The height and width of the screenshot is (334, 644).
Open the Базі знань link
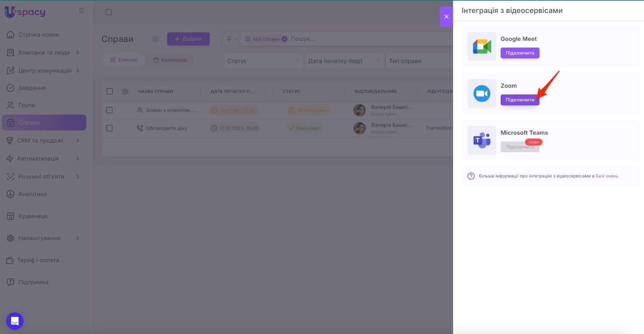[x=607, y=176]
